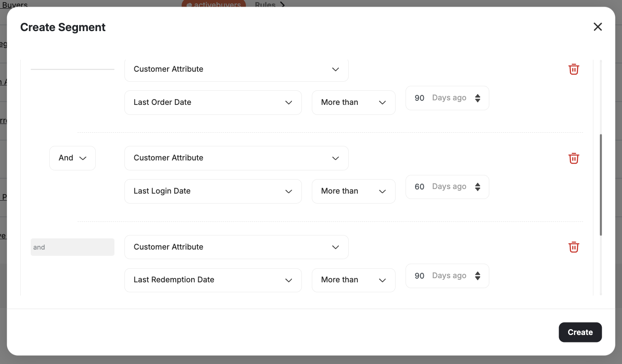This screenshot has height=364, width=622.
Task: Open the And connector dropdown
Action: (72, 158)
